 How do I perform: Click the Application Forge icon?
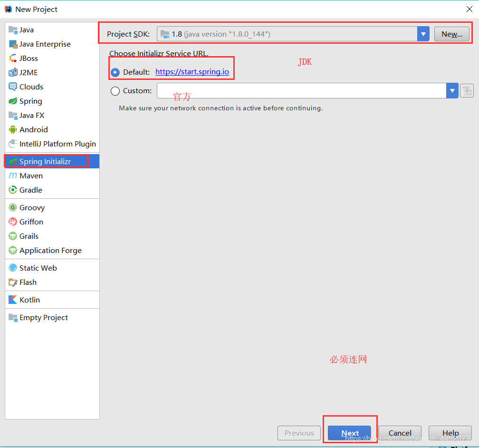13,251
